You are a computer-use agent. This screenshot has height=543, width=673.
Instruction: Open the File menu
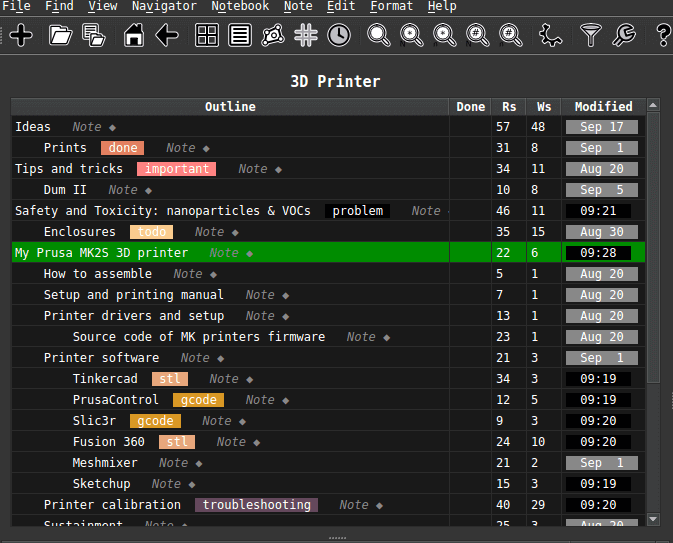pyautogui.click(x=16, y=6)
